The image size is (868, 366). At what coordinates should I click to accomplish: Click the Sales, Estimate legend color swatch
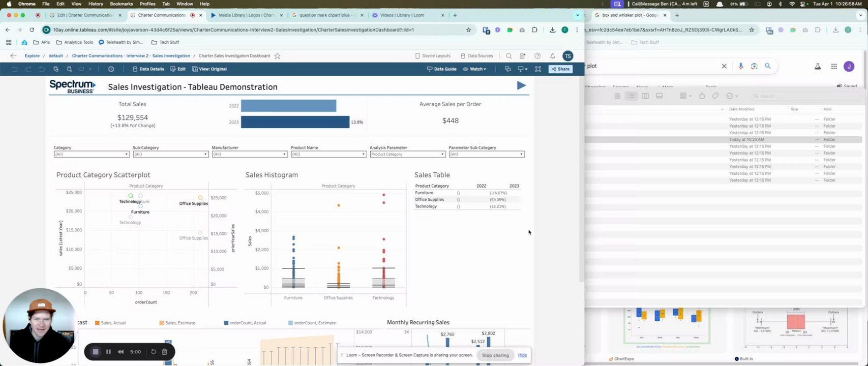click(x=162, y=323)
